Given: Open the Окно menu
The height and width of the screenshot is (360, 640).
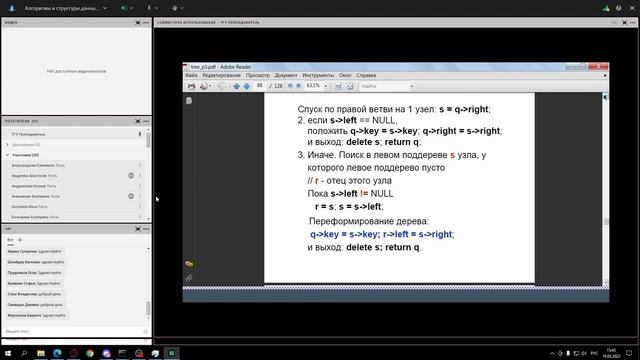Looking at the screenshot, I should (x=345, y=76).
